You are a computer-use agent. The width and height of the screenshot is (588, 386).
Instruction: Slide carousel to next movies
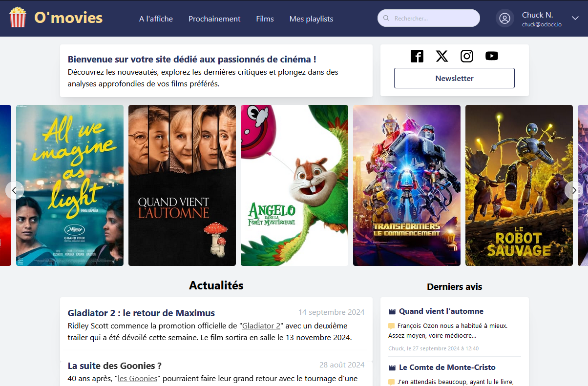click(574, 190)
